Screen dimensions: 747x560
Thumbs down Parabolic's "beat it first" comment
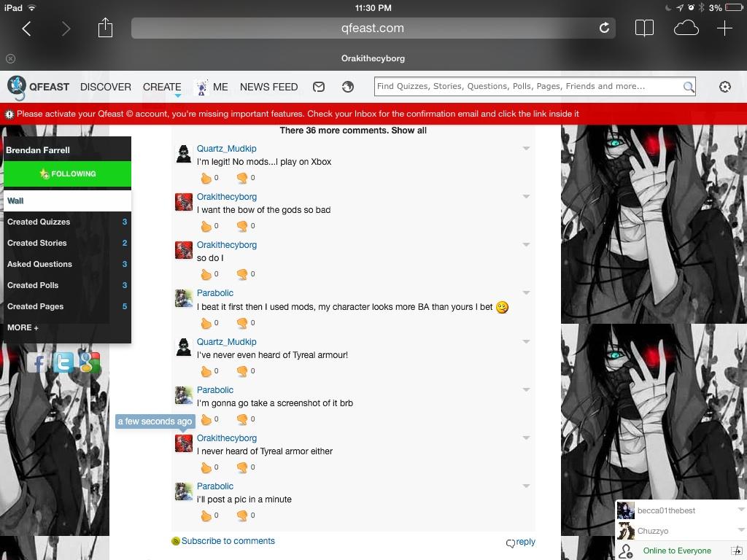242,323
